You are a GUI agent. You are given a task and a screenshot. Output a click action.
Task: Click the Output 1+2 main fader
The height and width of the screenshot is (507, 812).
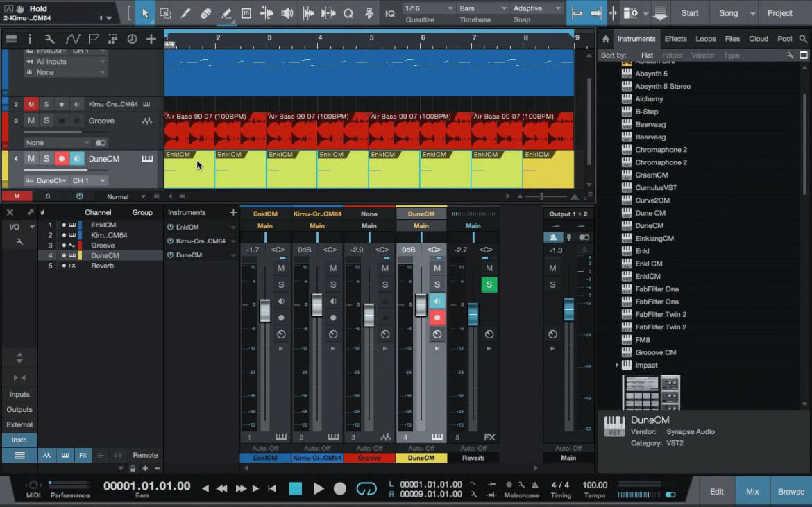click(x=568, y=309)
